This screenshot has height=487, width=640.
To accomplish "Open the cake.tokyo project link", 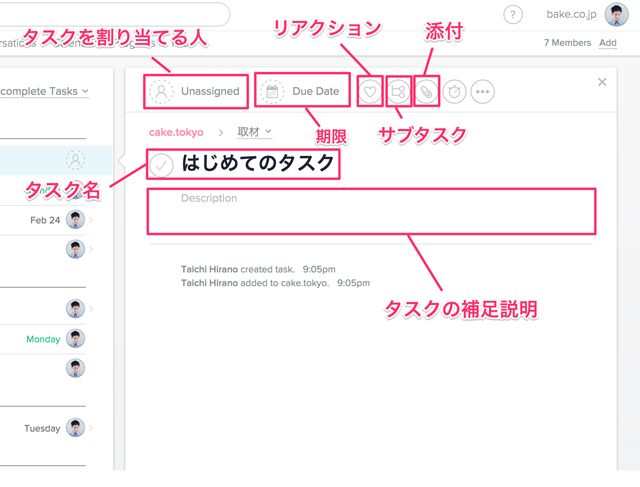I will (176, 132).
